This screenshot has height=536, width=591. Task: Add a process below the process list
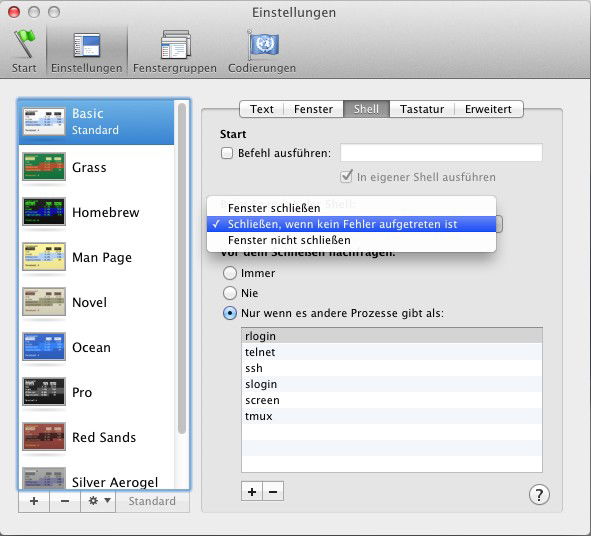coord(252,492)
